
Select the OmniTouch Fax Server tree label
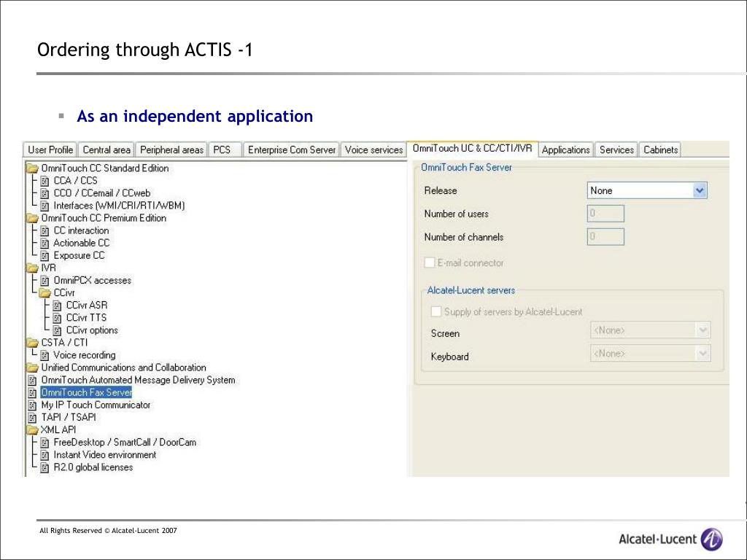(x=86, y=392)
